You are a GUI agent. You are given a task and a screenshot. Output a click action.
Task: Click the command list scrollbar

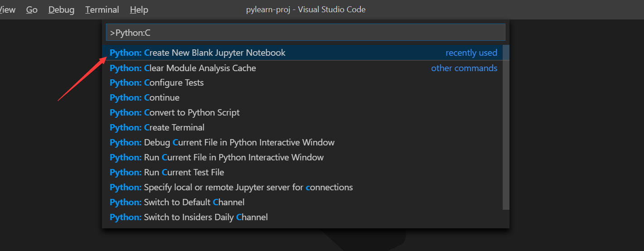click(506, 127)
